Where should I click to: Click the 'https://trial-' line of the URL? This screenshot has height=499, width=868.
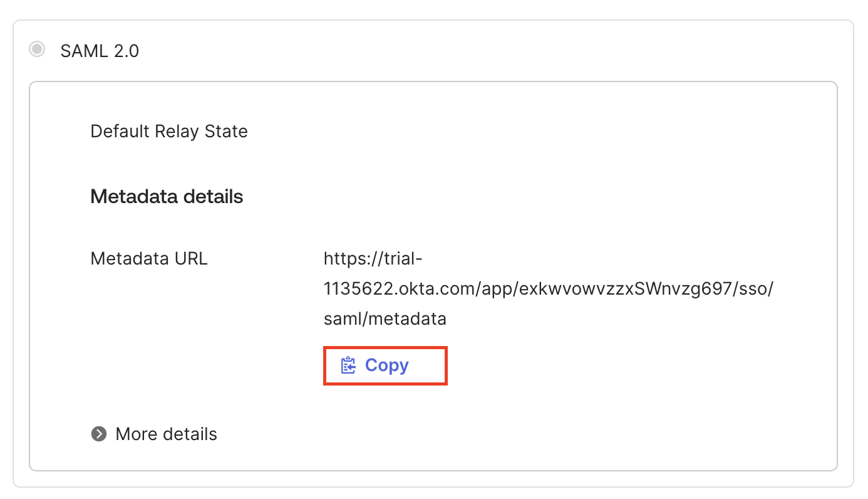(373, 258)
